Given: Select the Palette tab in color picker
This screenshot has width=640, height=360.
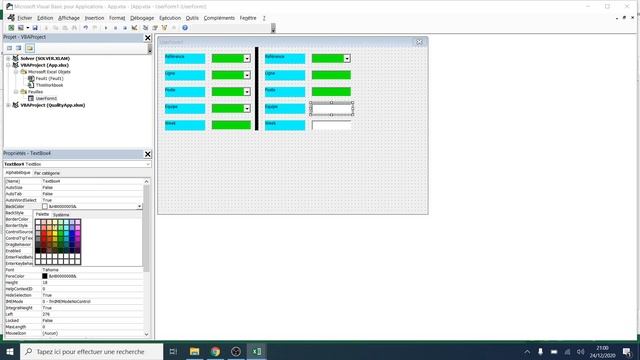Looking at the screenshot, I should 42,214.
